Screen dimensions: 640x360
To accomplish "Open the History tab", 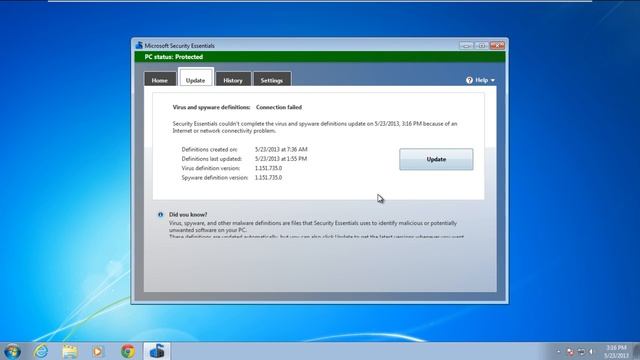I will (x=233, y=79).
